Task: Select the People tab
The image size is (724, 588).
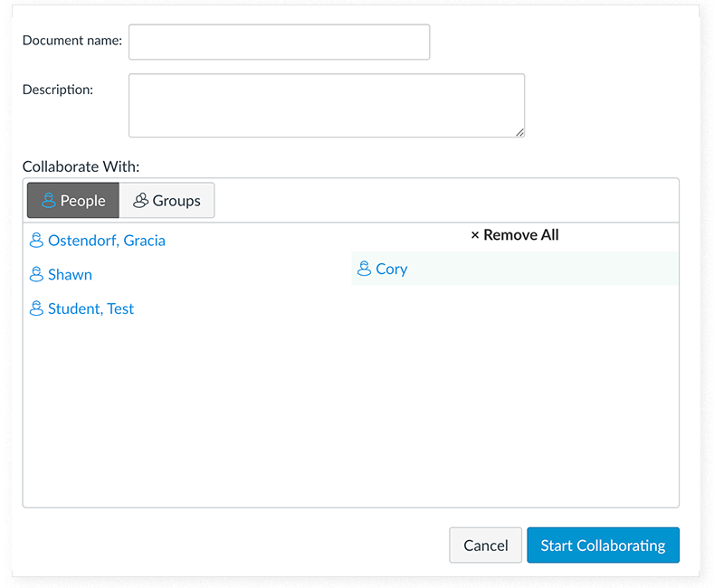Action: (72, 200)
